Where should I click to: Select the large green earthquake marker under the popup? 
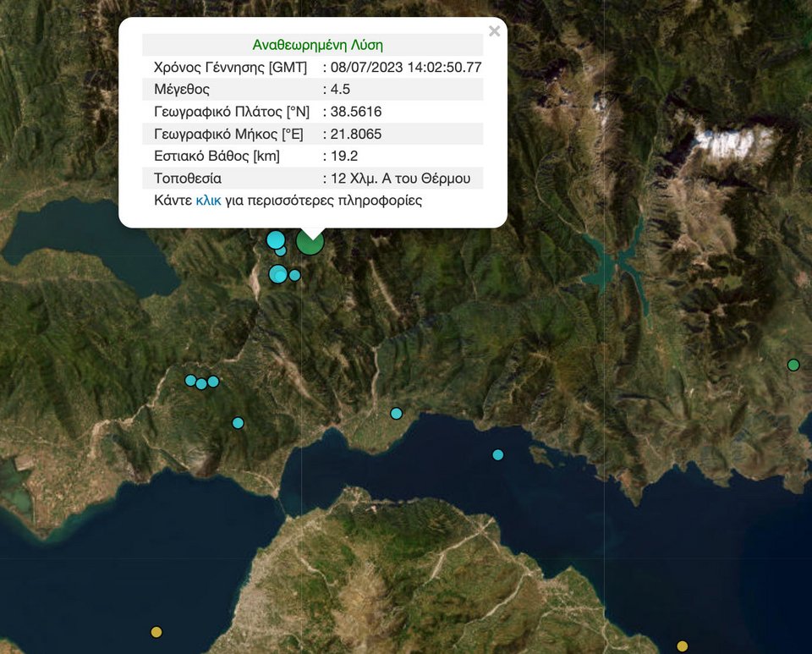click(310, 242)
